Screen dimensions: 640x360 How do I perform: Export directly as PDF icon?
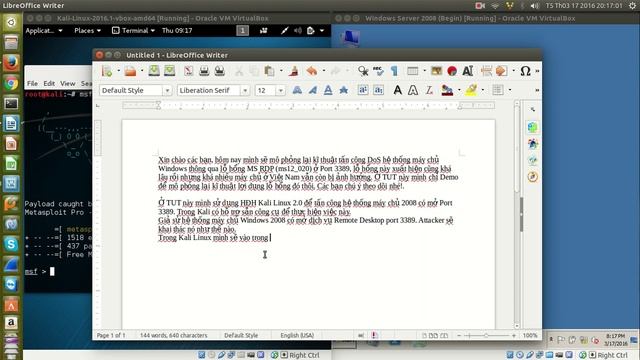click(189, 71)
